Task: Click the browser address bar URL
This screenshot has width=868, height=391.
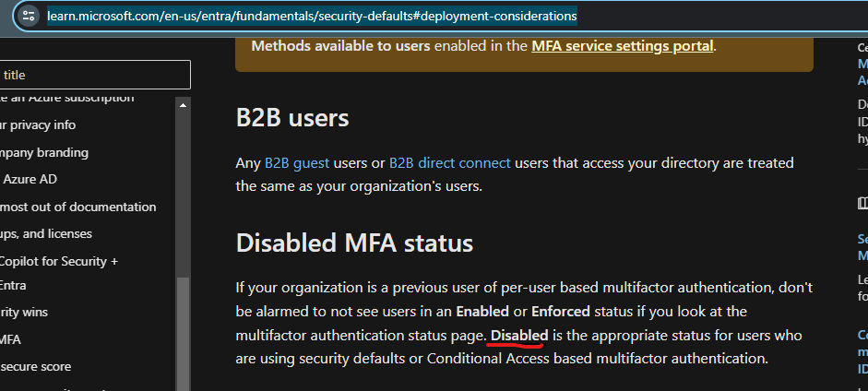Action: coord(314,16)
